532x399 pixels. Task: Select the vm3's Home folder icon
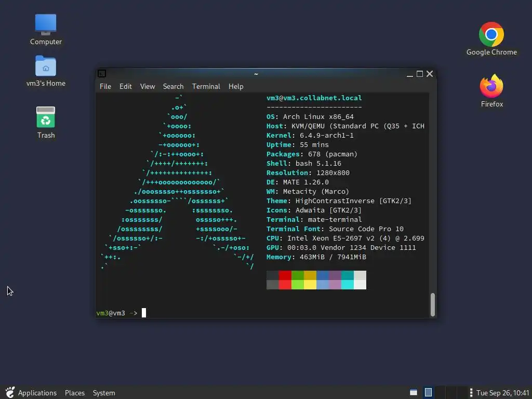pos(46,71)
